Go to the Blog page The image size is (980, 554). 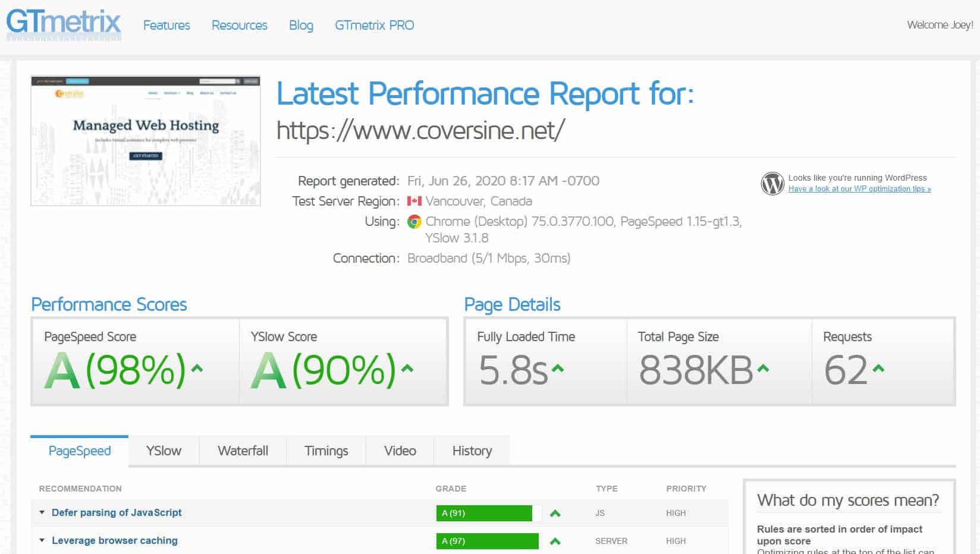301,26
